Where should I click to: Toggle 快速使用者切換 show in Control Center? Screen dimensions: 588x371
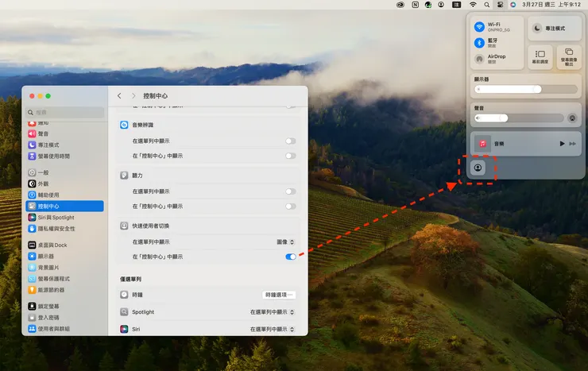click(291, 257)
